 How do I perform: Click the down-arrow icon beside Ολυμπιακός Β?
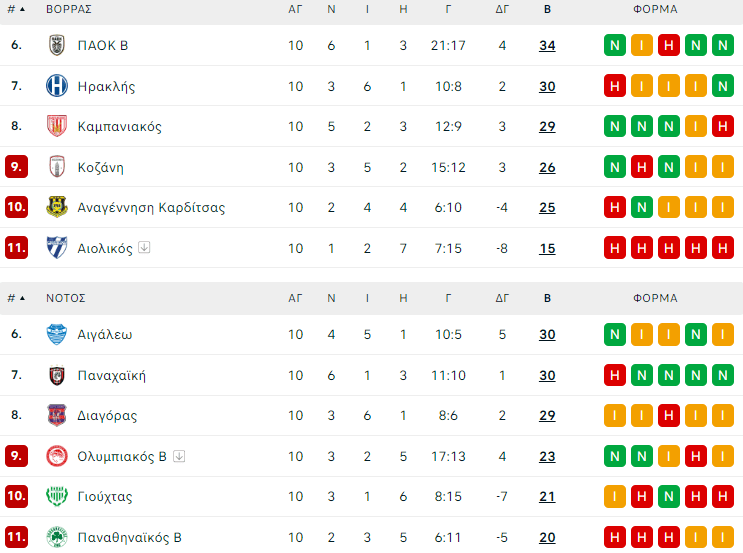(179, 457)
